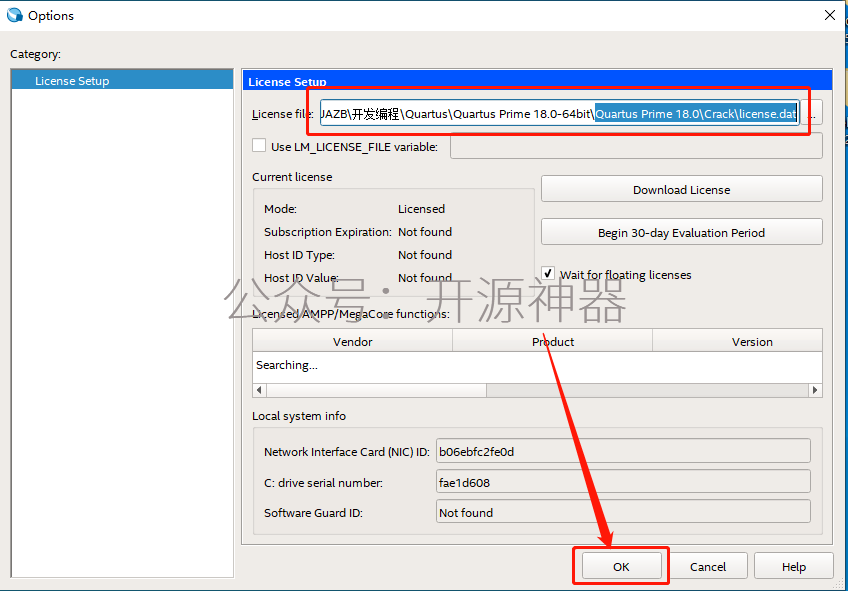848x591 pixels.
Task: Click the Vendor column header
Action: pyautogui.click(x=353, y=341)
